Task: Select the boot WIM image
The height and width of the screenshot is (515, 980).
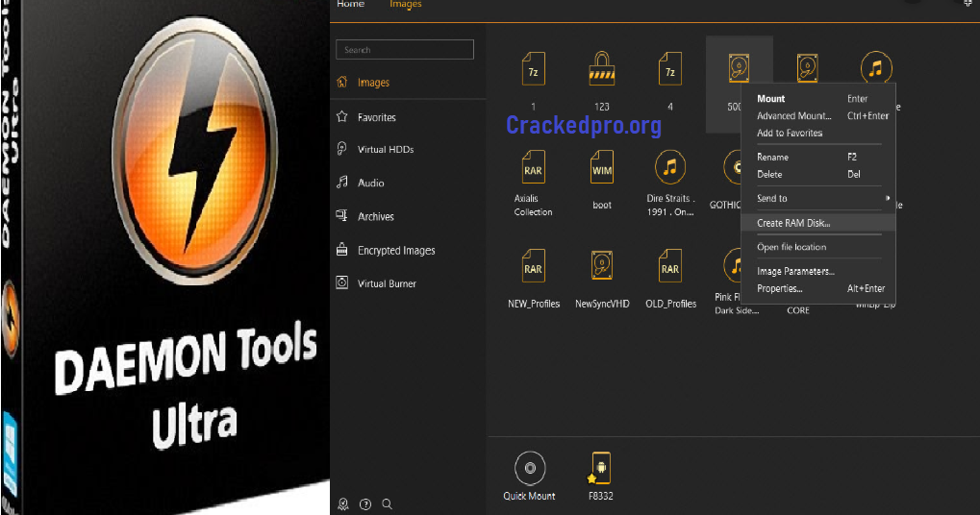Action: (602, 167)
